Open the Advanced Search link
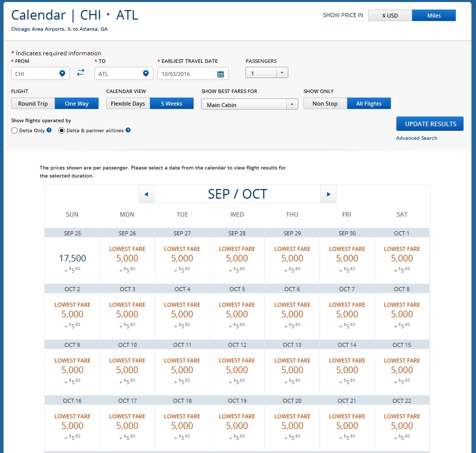476x453 pixels. tap(417, 138)
